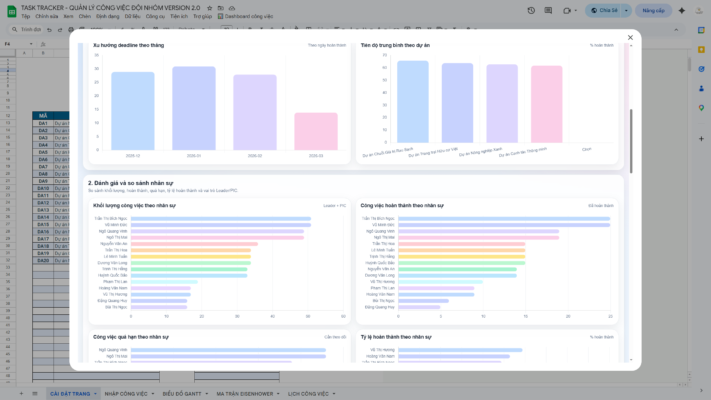
Task: Open version history clock icon
Action: tap(531, 10)
